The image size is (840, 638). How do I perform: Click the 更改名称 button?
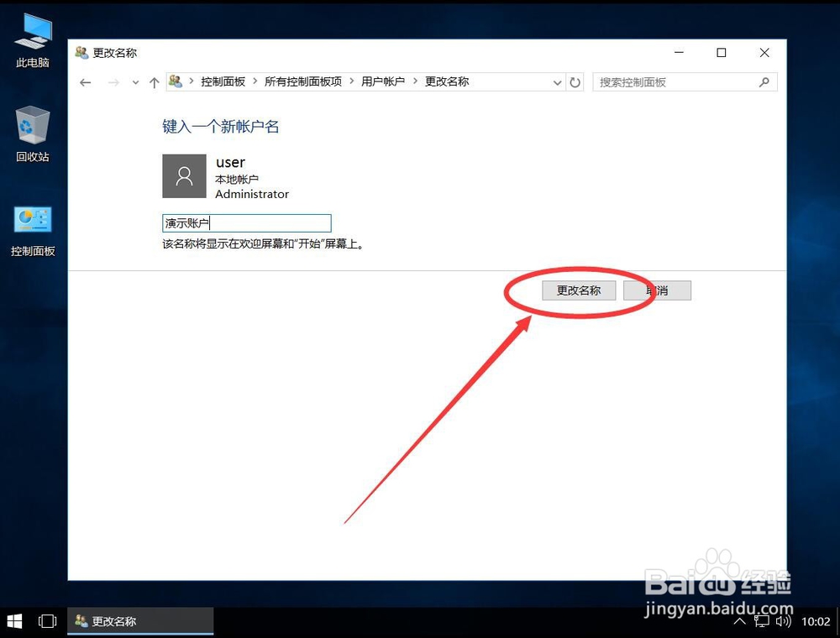coord(578,290)
